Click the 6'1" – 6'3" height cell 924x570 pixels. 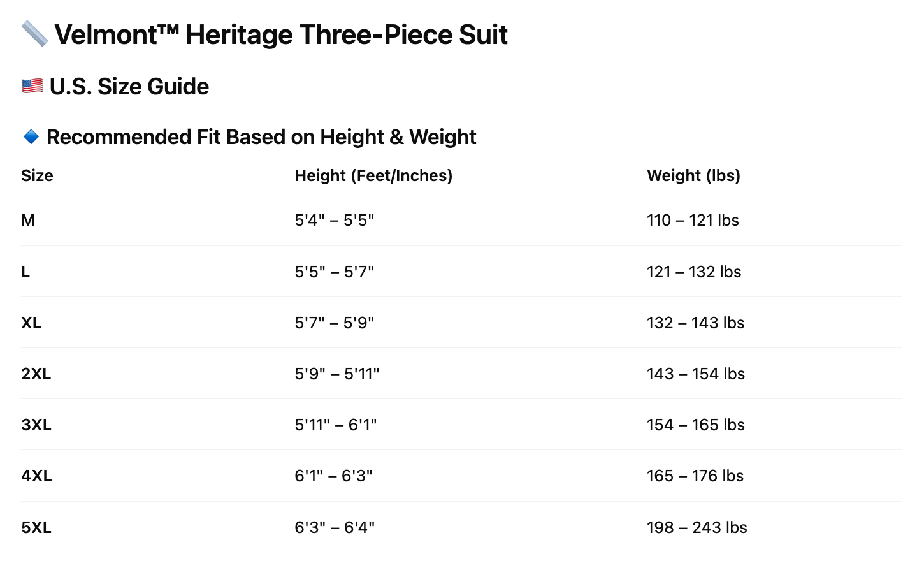point(333,476)
